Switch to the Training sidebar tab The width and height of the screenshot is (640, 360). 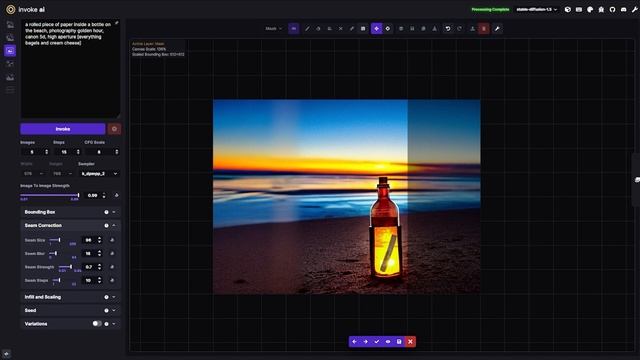pos(10,90)
